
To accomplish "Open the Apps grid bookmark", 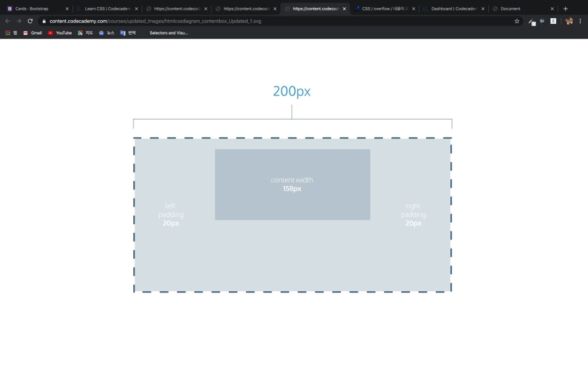I will pyautogui.click(x=11, y=33).
